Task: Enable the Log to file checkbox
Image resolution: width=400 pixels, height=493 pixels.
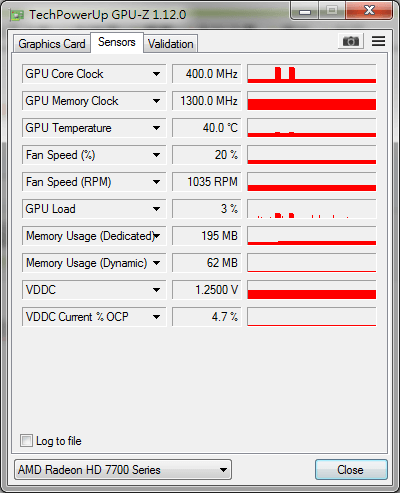Action: point(26,440)
